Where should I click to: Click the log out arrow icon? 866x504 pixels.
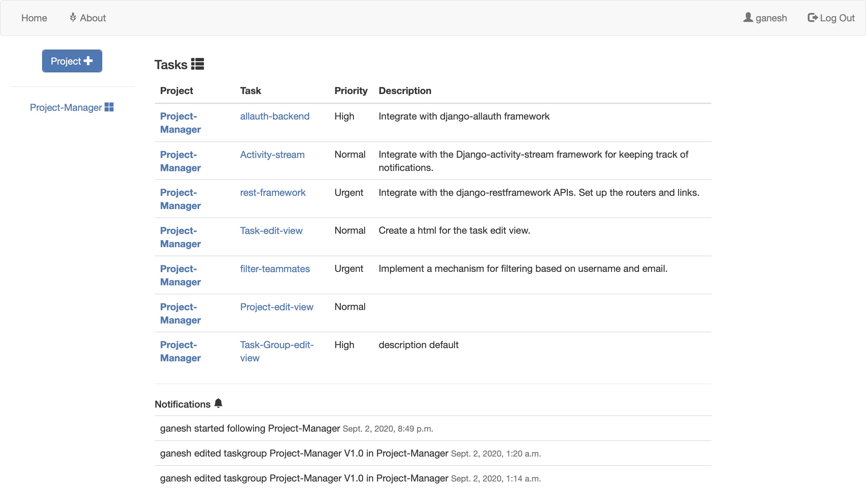click(812, 17)
